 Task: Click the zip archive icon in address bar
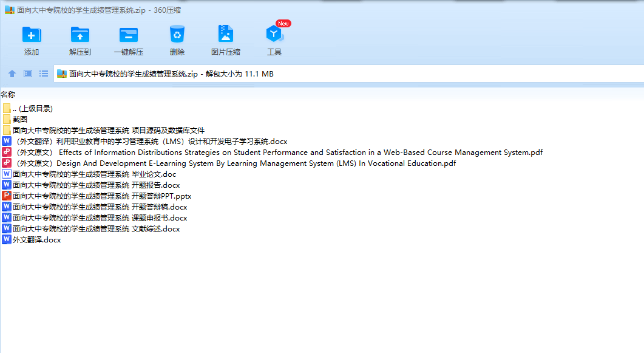point(61,74)
